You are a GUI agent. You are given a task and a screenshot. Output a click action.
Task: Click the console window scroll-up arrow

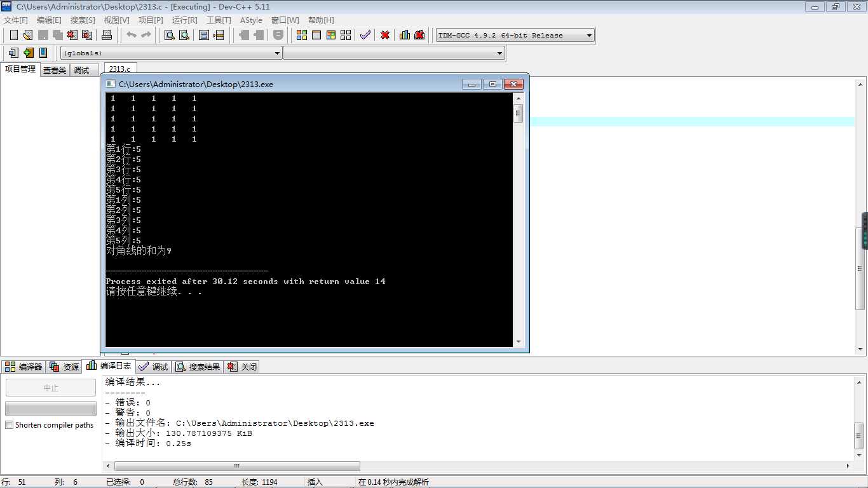[x=519, y=99]
